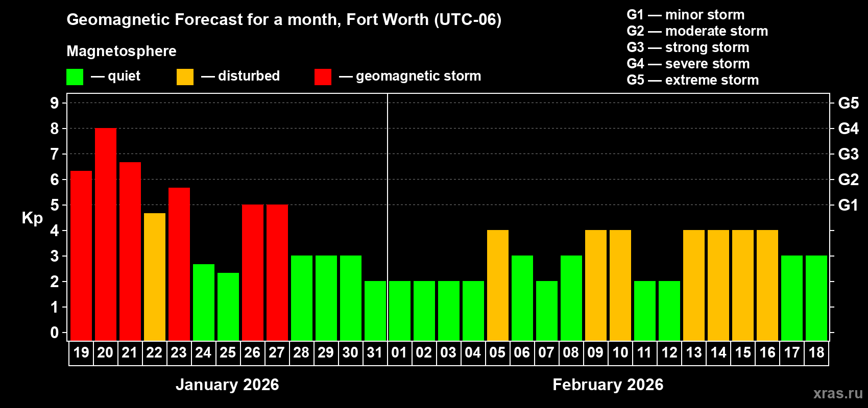Click the orange bar for February 05
868x408 pixels.
pyautogui.click(x=498, y=285)
